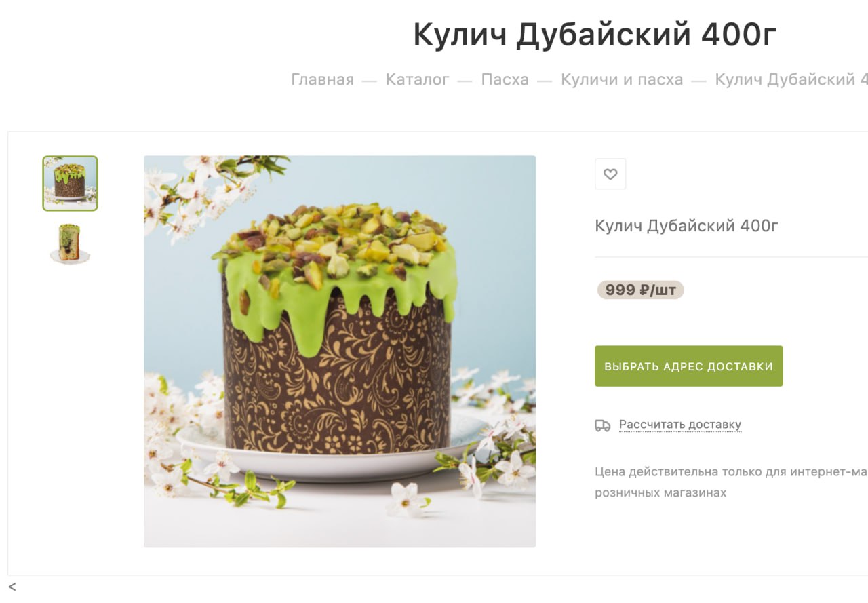
Task: Add the kulich to favorites with the heart icon
Action: [x=610, y=174]
